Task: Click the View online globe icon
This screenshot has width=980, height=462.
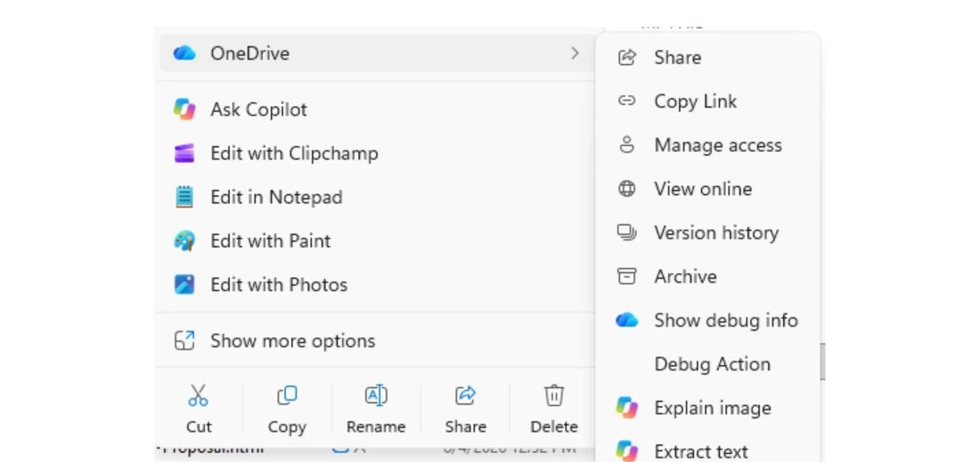Action: click(x=627, y=189)
